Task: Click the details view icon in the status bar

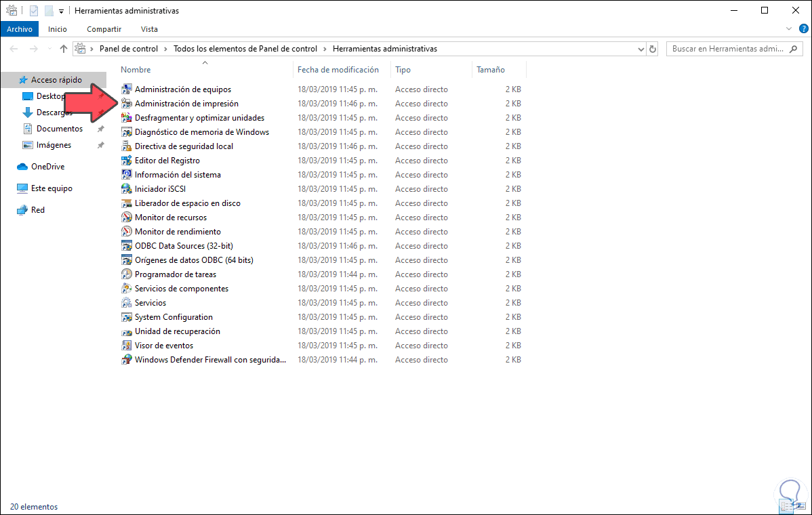Action: 788,506
